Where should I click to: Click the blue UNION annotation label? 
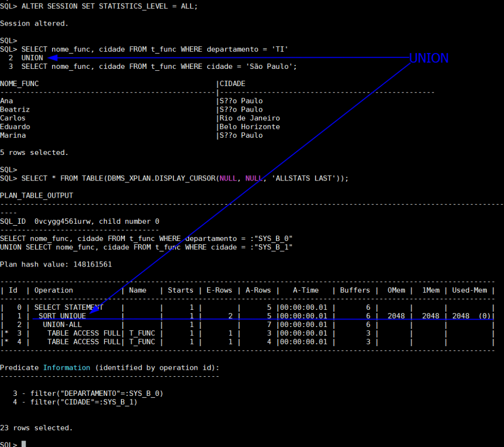click(429, 59)
